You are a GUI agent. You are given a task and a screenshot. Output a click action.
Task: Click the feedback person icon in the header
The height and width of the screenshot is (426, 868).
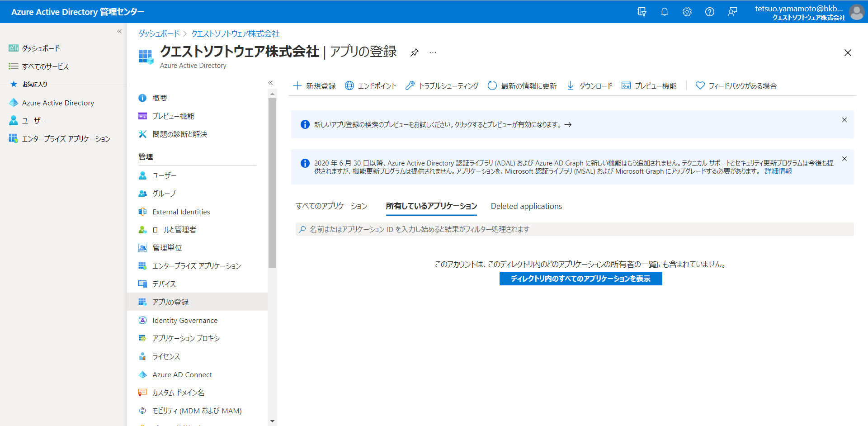(x=732, y=12)
